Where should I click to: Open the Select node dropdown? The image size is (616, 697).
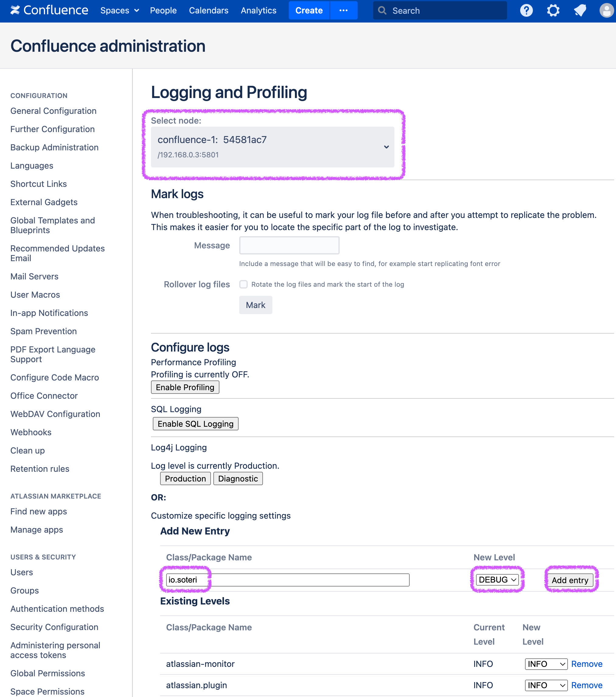[273, 147]
